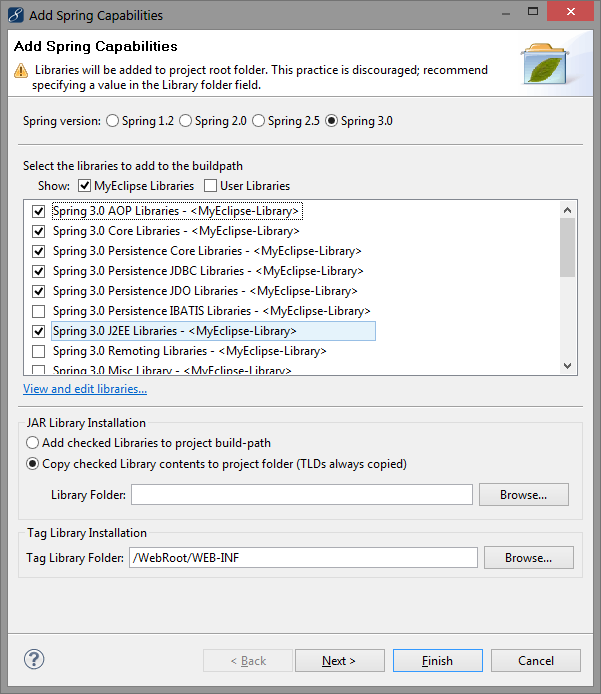
Task: Select Spring 3.0 Remoting Libraries row text
Action: coord(189,351)
